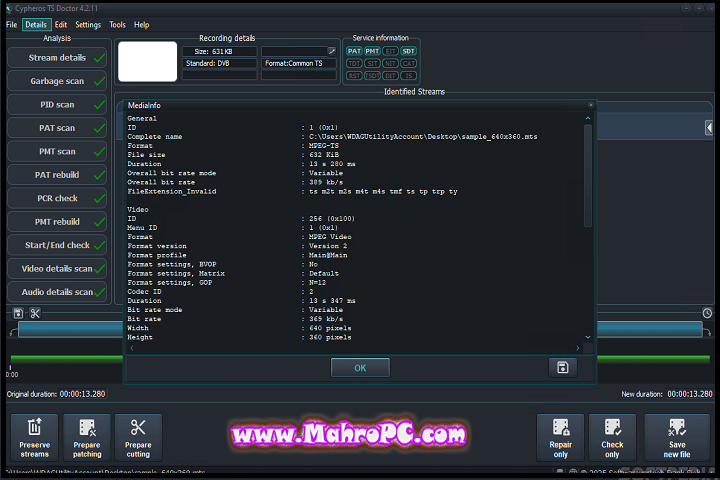Click the Format:Common TS field
Image resolution: width=720 pixels, height=480 pixels.
click(x=298, y=63)
